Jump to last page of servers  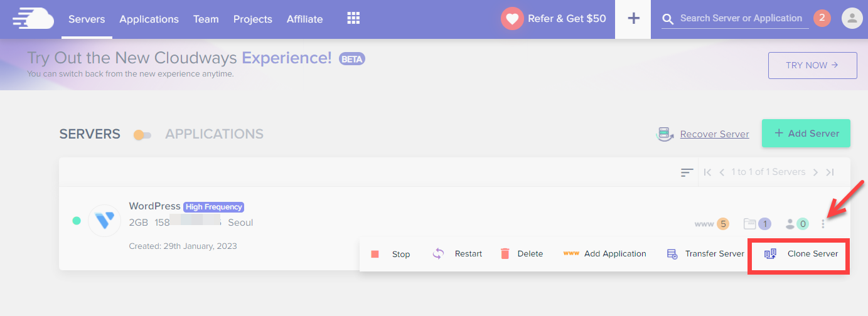pyautogui.click(x=830, y=172)
